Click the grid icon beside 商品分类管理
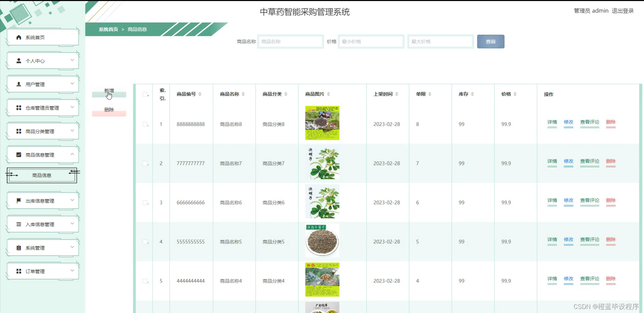The image size is (644, 313). tap(19, 131)
